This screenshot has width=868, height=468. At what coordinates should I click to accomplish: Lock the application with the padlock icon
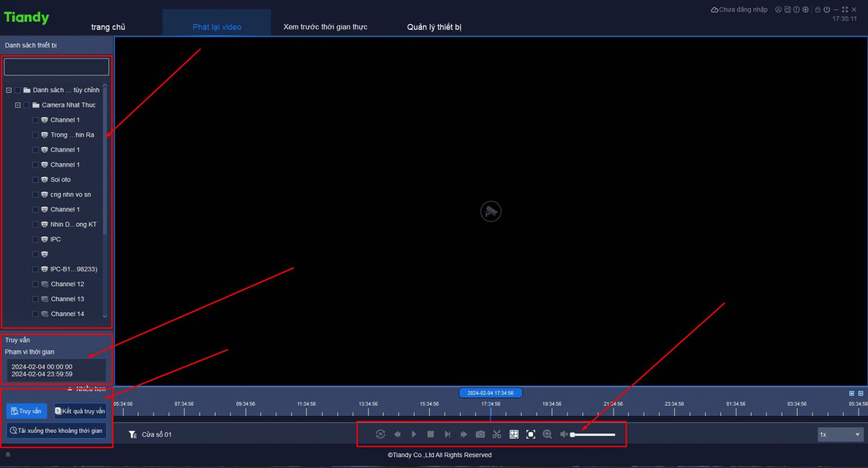[818, 9]
